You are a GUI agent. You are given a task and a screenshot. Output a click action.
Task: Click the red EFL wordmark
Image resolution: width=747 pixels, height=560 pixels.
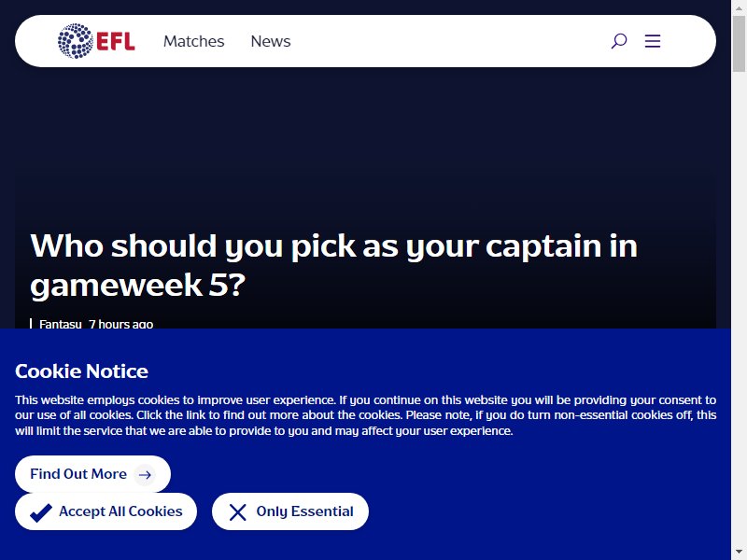click(116, 41)
